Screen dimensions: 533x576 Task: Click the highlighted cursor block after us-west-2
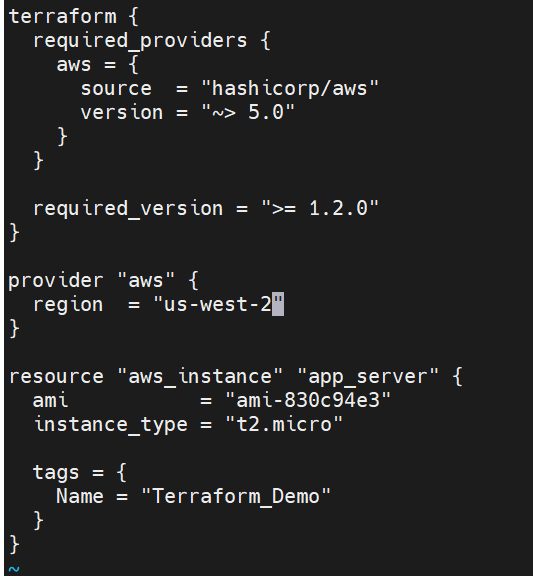coord(278,304)
